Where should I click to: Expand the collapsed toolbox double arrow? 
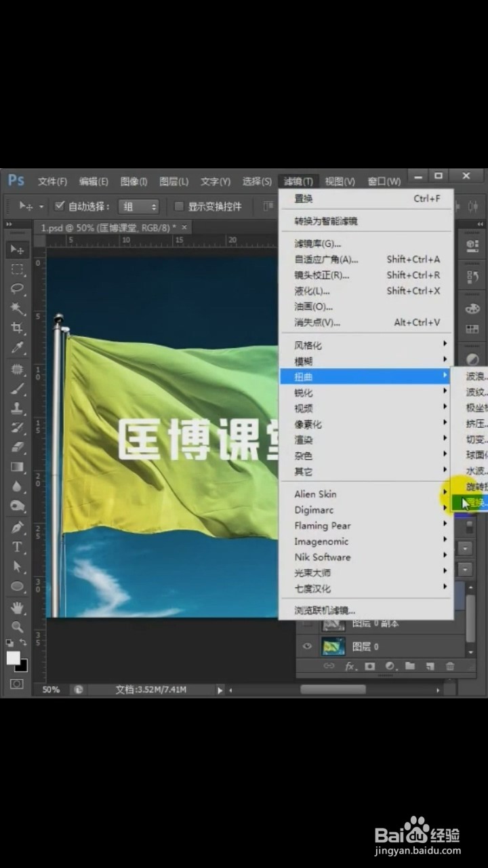point(9,224)
